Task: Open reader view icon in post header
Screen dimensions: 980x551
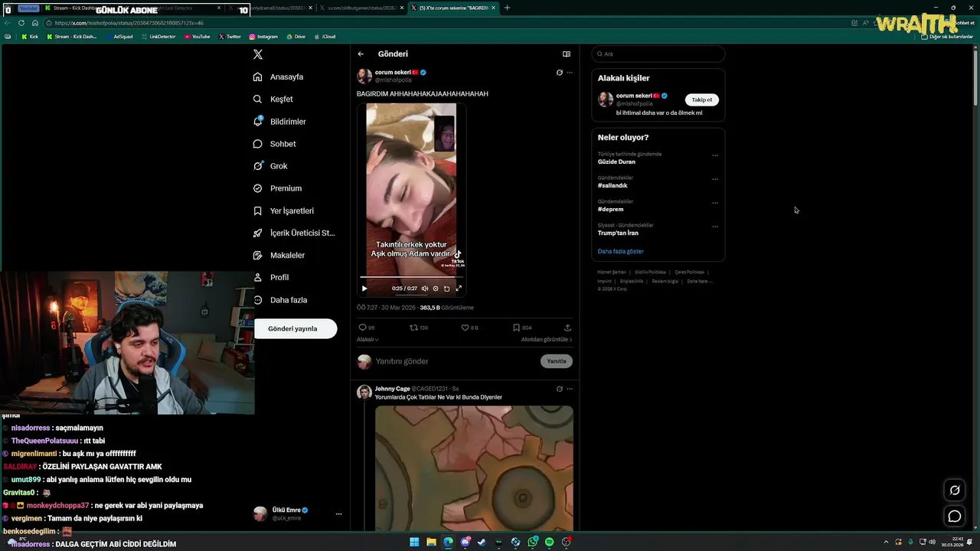Action: (x=567, y=54)
